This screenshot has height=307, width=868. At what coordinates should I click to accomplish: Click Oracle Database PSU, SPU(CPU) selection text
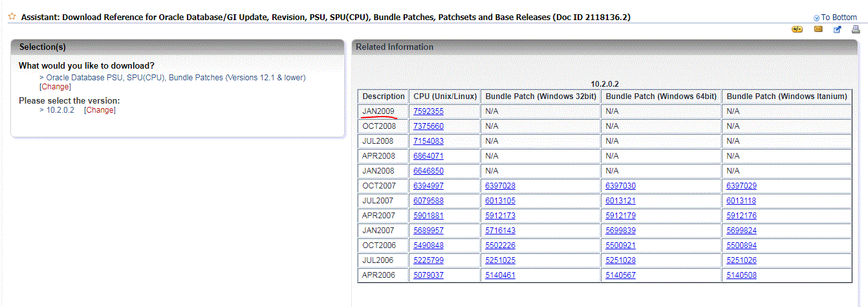pyautogui.click(x=175, y=78)
